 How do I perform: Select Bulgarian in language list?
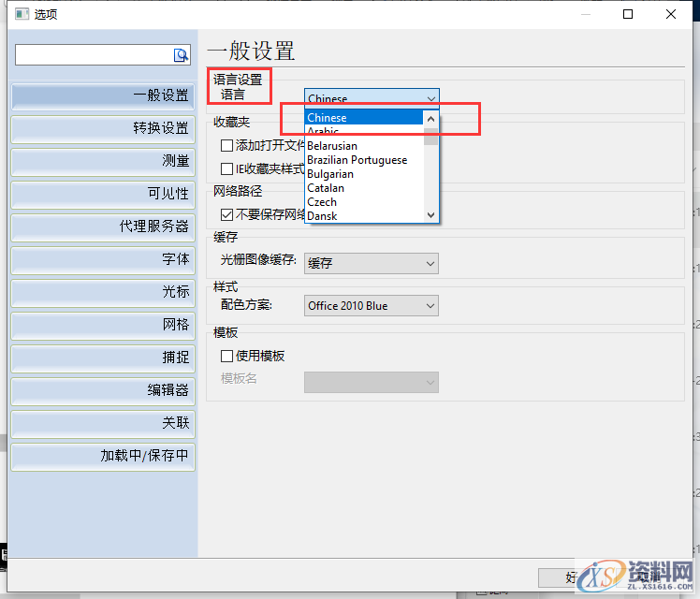pos(364,174)
